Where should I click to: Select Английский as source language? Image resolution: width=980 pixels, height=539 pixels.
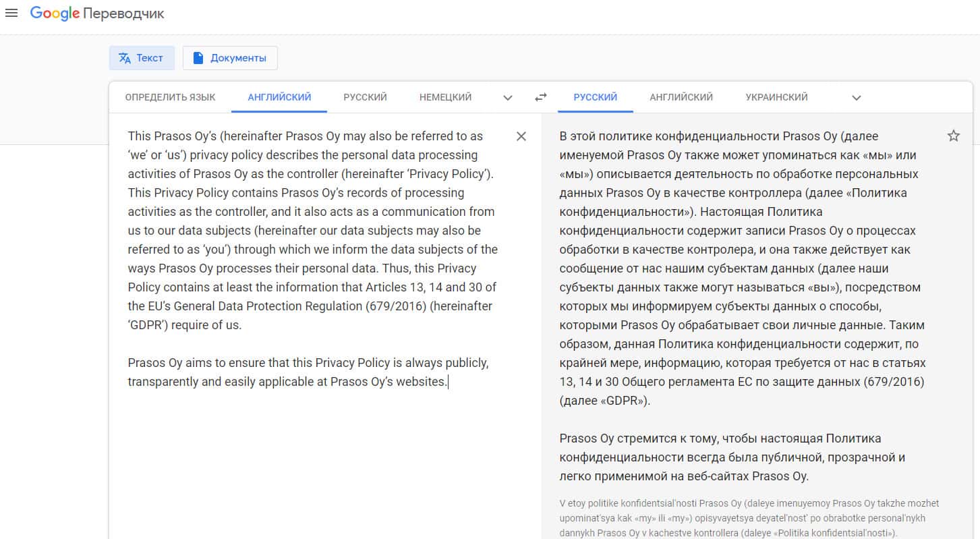pyautogui.click(x=279, y=97)
